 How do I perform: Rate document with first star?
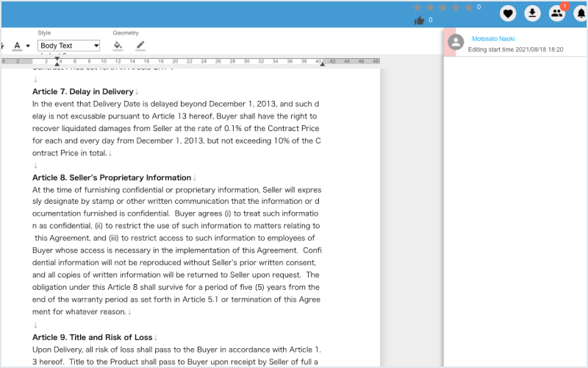[417, 7]
